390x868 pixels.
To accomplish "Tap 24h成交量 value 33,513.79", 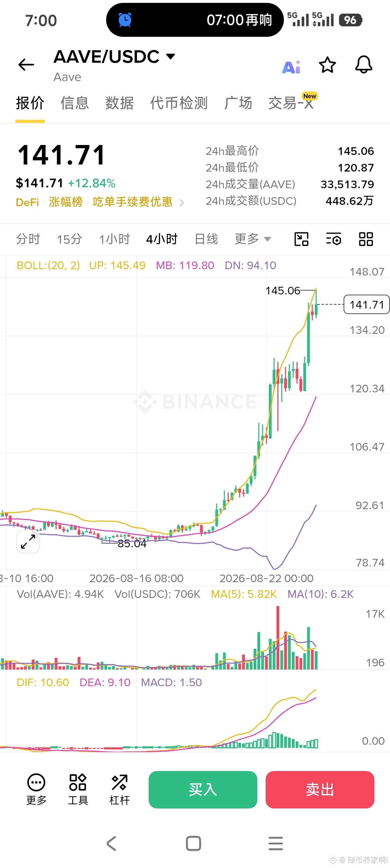I will 347,184.
